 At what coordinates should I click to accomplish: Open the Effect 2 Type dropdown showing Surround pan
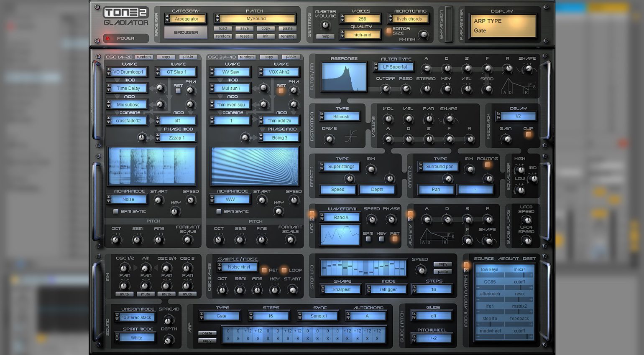tap(439, 167)
